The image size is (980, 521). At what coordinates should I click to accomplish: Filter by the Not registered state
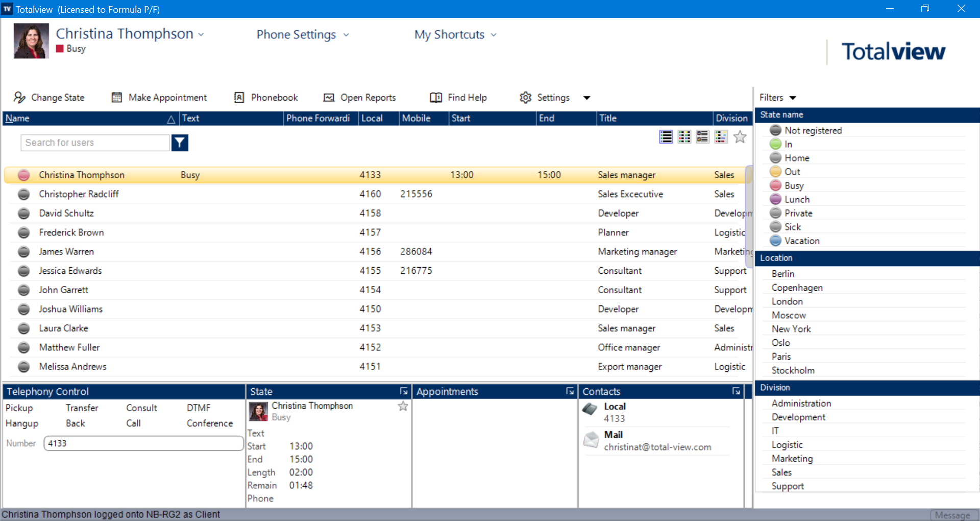[813, 130]
